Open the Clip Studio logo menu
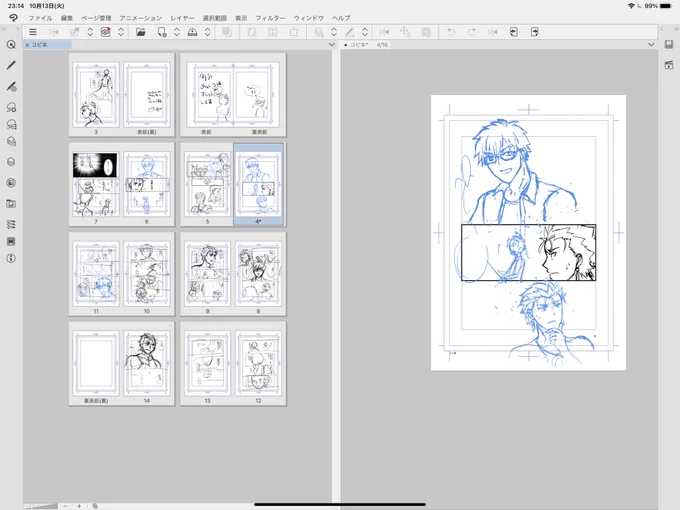The image size is (680, 510). (x=13, y=18)
